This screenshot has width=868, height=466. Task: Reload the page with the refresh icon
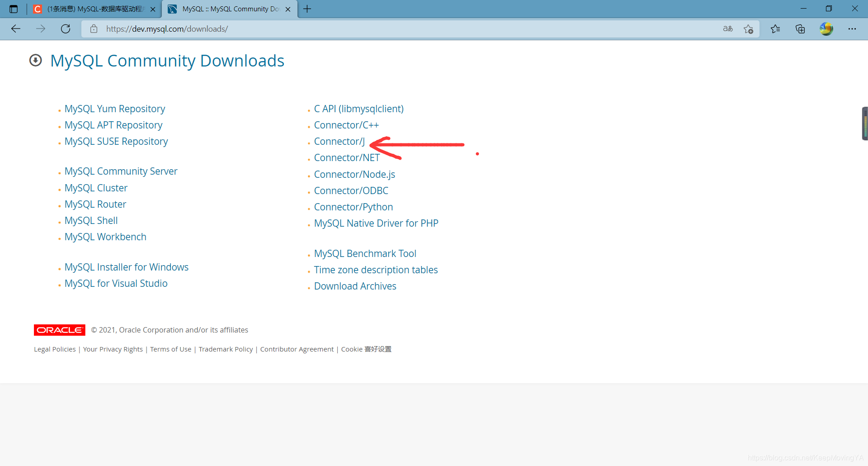pyautogui.click(x=66, y=29)
